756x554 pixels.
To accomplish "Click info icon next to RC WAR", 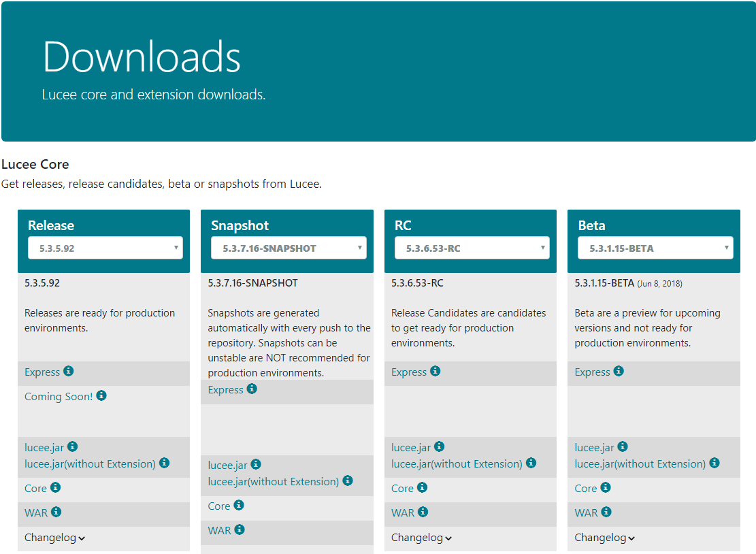I will coord(423,512).
